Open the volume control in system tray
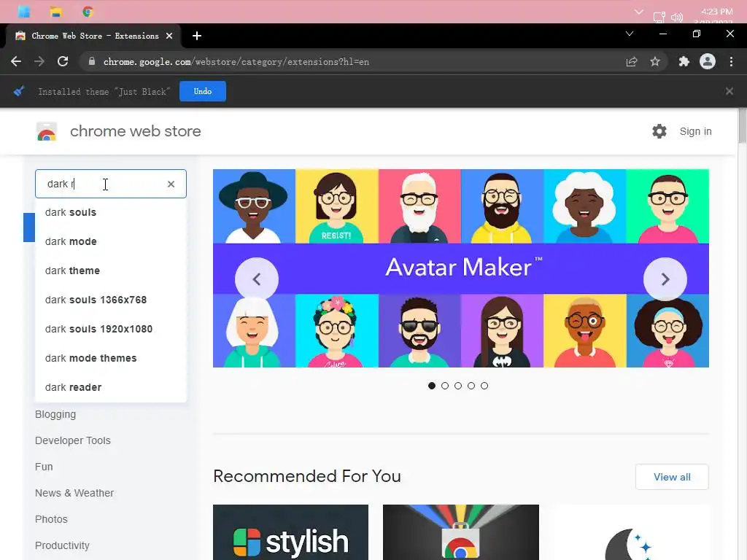Image resolution: width=747 pixels, height=560 pixels. [676, 17]
